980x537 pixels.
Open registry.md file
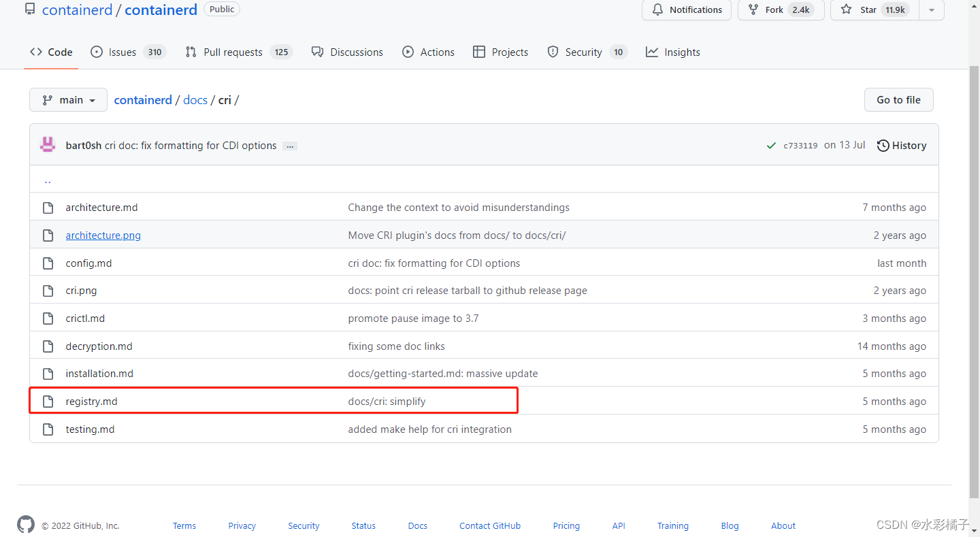(x=91, y=402)
